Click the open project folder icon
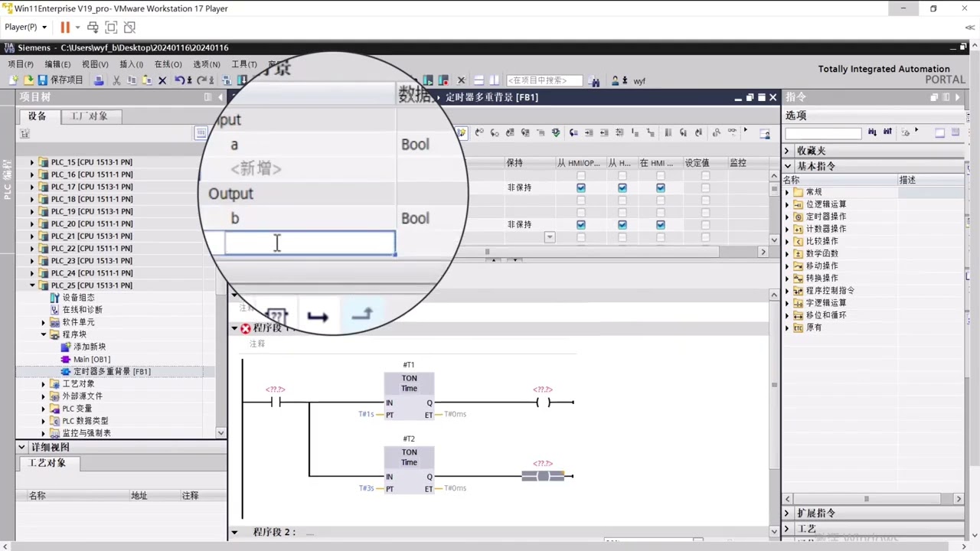980x551 pixels. [28, 80]
